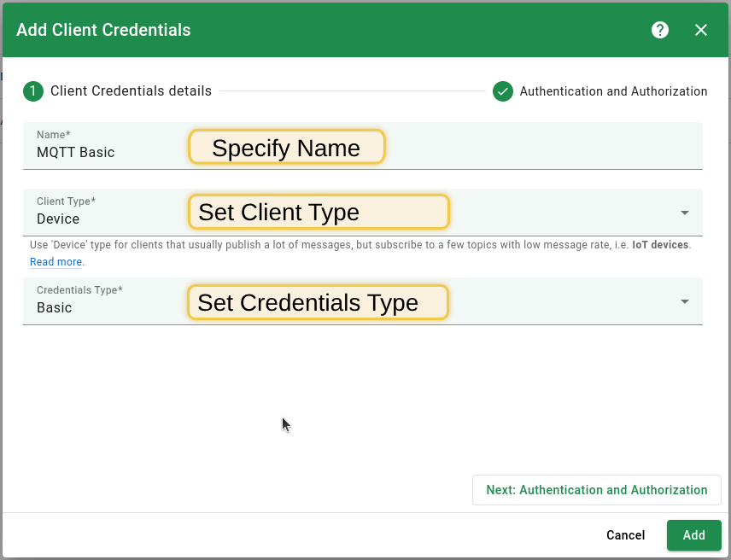Click the green checkmark on Authentication step
Screen dimensions: 731x560
pos(503,91)
